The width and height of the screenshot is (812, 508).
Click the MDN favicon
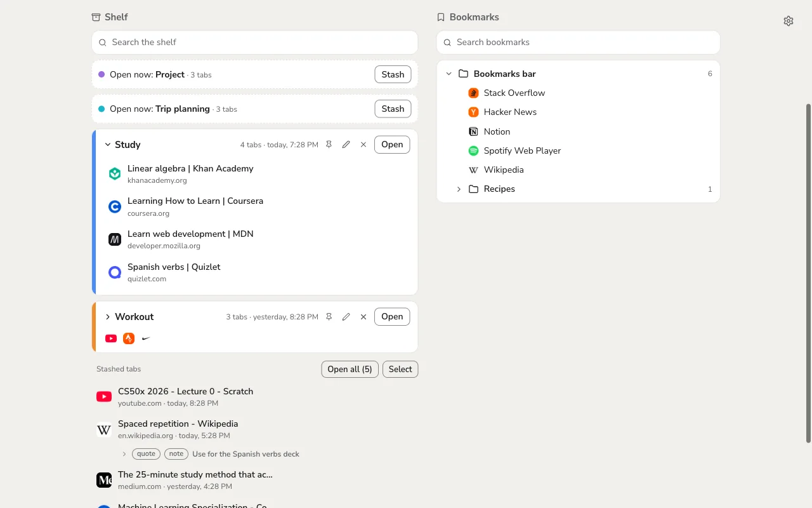(x=115, y=239)
